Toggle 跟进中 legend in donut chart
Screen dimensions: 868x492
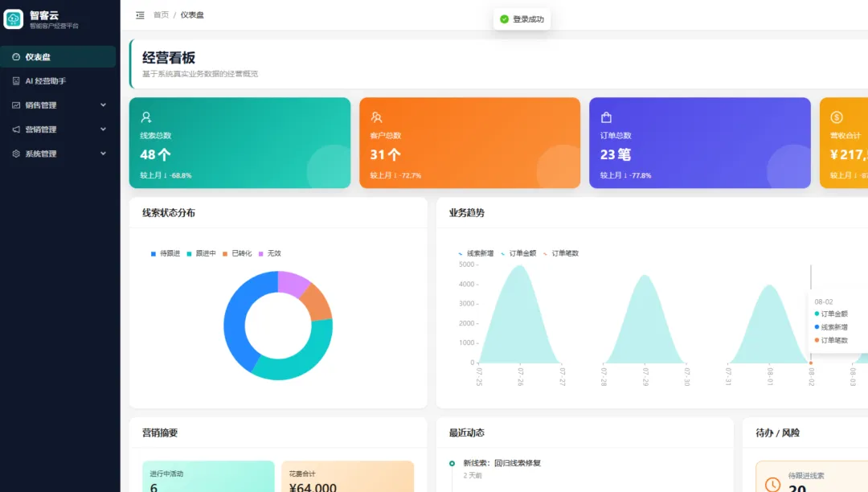click(201, 253)
